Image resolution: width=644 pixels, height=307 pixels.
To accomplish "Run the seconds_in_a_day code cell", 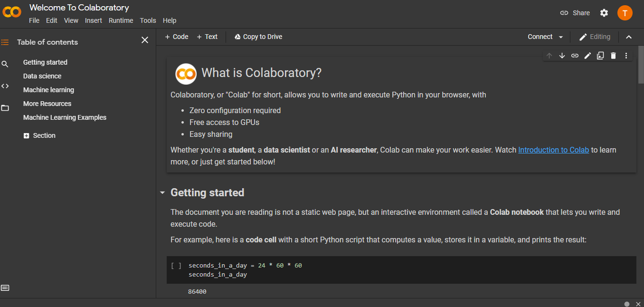I will click(x=176, y=266).
